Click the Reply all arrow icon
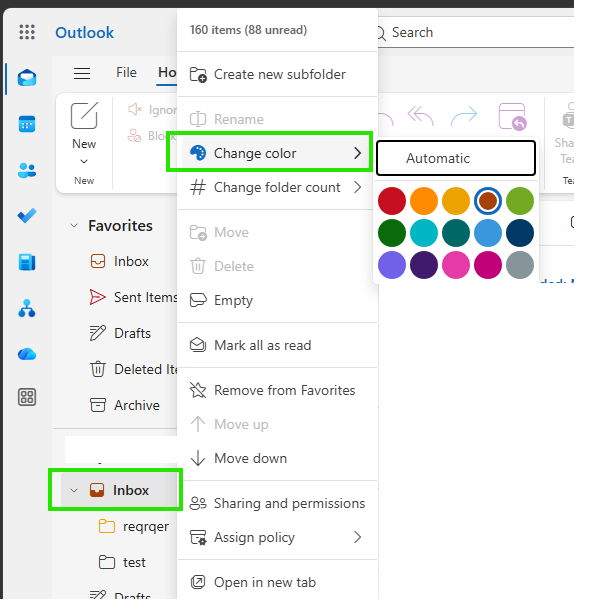Screen dimensions: 607x600 (420, 115)
